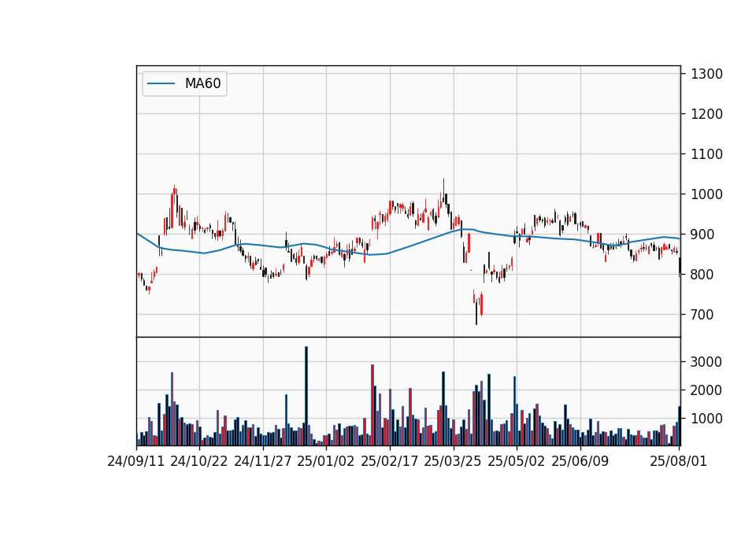The height and width of the screenshot is (543, 756).
Task: Click the highest candlestick wick above 1000 in March
Action: tap(443, 190)
